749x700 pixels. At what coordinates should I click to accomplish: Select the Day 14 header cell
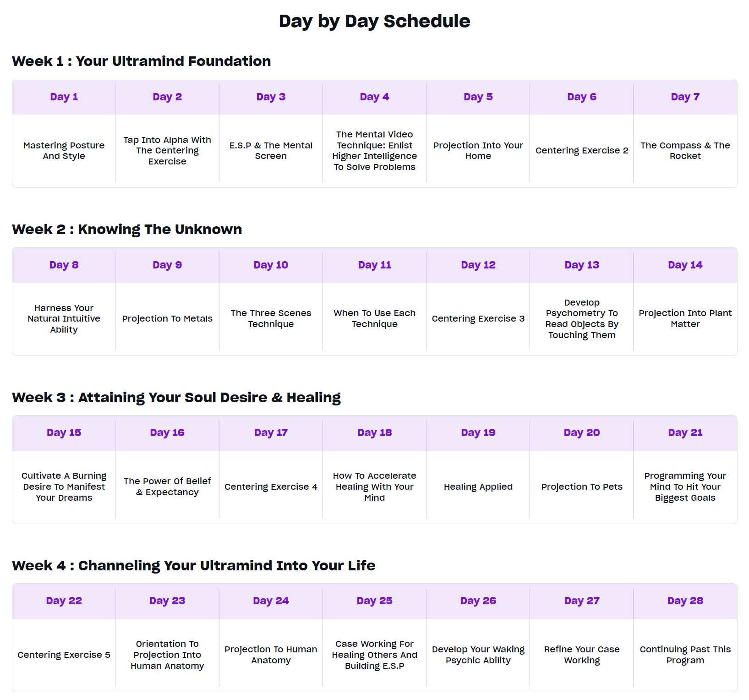point(685,265)
